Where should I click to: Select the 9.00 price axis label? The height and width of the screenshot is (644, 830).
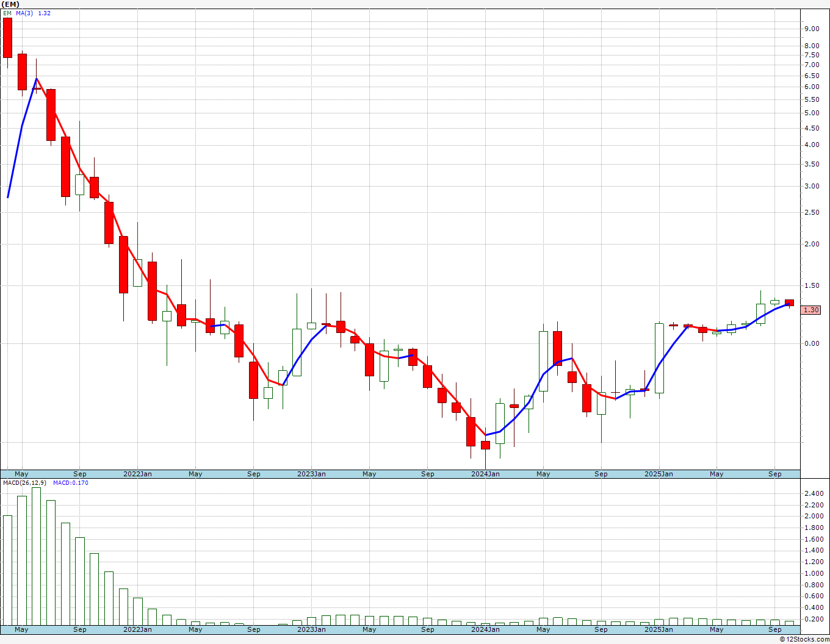click(811, 29)
